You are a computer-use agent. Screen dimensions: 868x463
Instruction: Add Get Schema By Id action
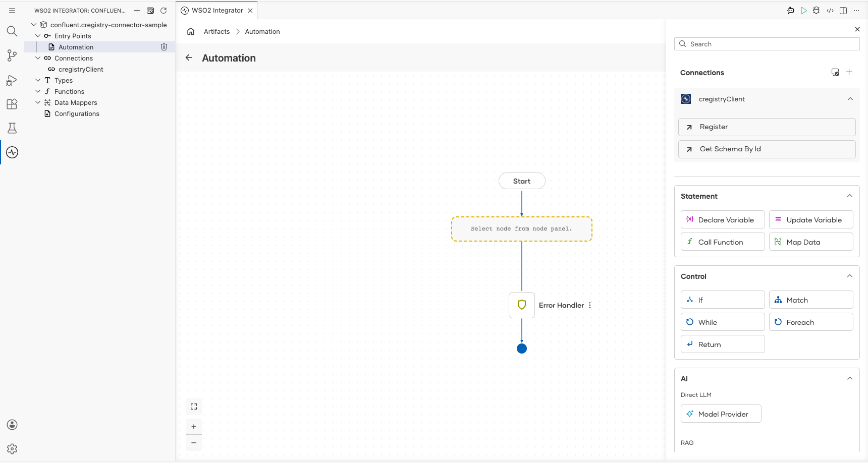[x=767, y=149]
